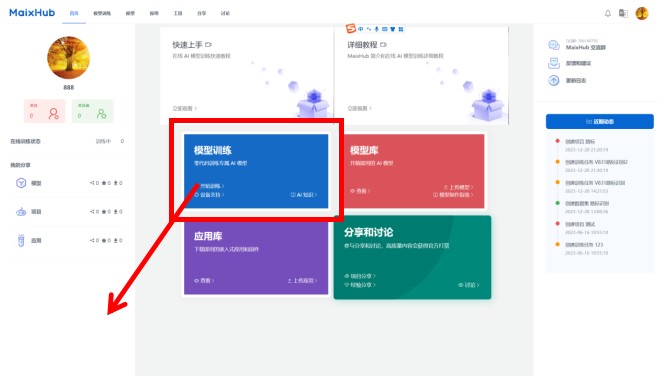Open 工具 top navigation tab

click(178, 13)
